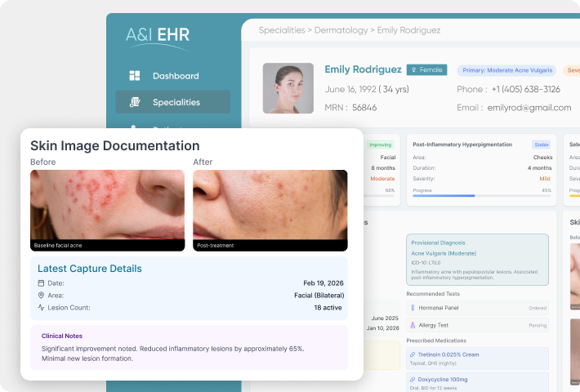Click the emilyrod@gmail.com email address
The image size is (580, 392).
pos(529,108)
